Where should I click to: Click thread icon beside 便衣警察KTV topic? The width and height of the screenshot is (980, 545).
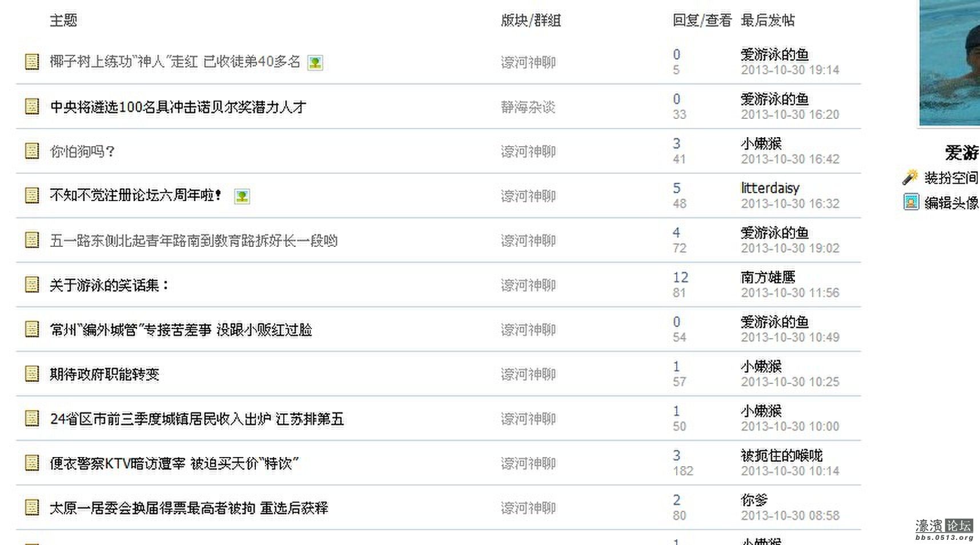point(31,463)
